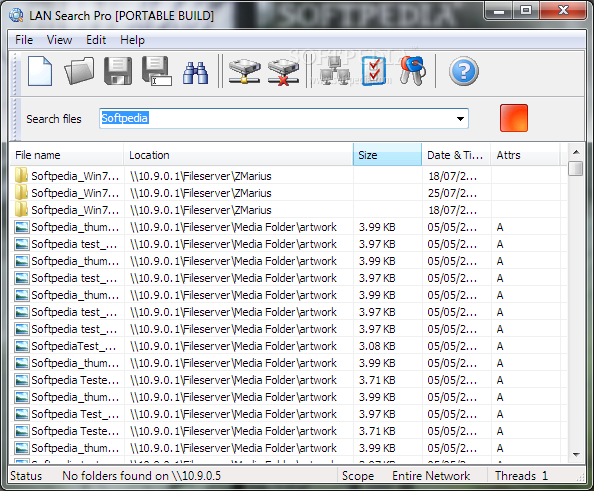Click the status text 'No folders found on \\10.9.0.5'

(142, 476)
